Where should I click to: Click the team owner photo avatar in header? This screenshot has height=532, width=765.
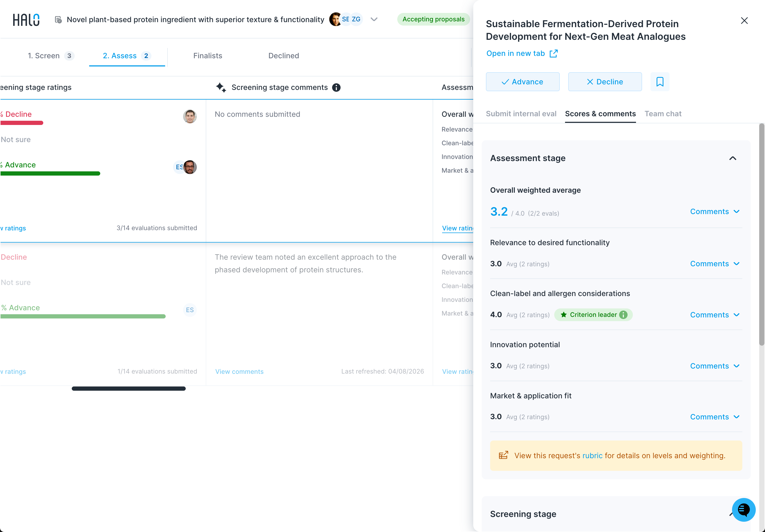click(x=335, y=19)
